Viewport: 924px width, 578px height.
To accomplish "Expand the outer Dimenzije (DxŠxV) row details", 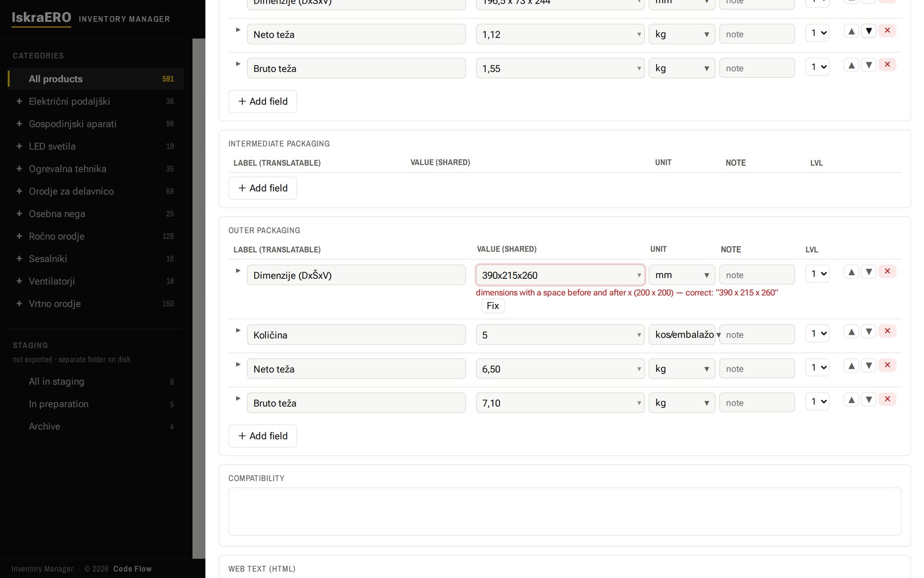I will (x=238, y=271).
